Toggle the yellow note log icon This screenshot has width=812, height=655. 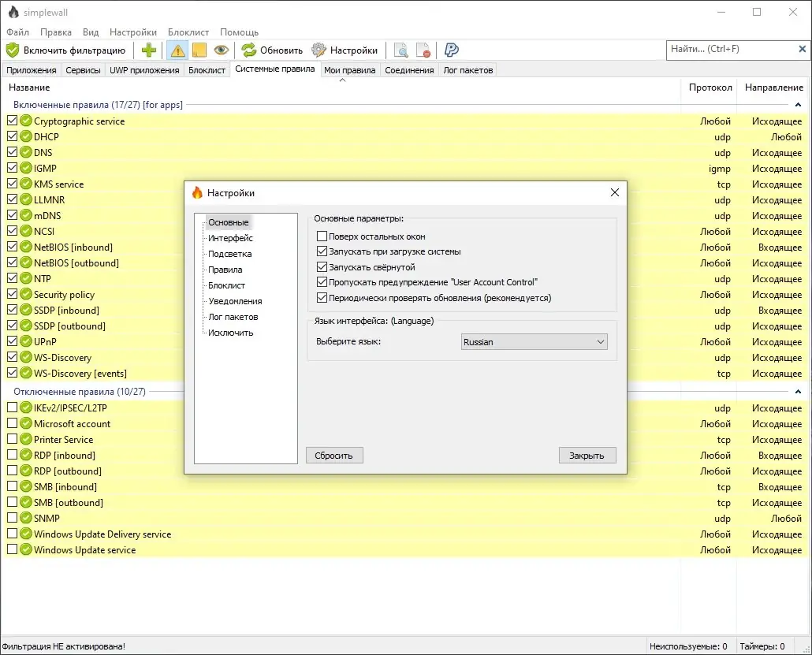(199, 50)
